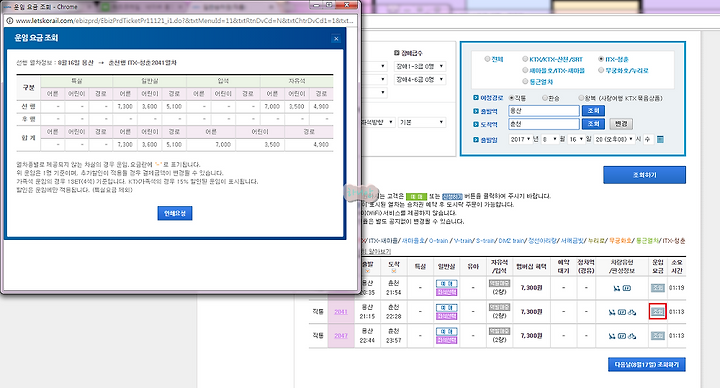Screen dimensions: 720x388
Task: Click the sort icon under the 도착 column header
Action: [394, 271]
